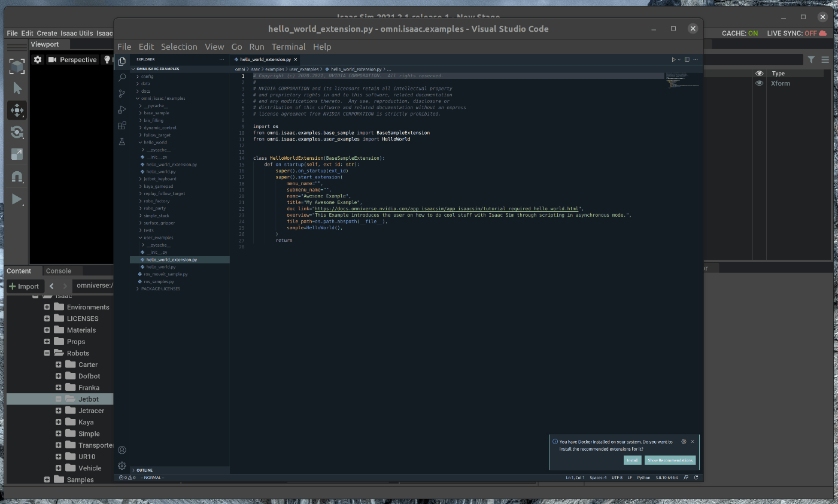Open the Run and Debug view

point(122,110)
